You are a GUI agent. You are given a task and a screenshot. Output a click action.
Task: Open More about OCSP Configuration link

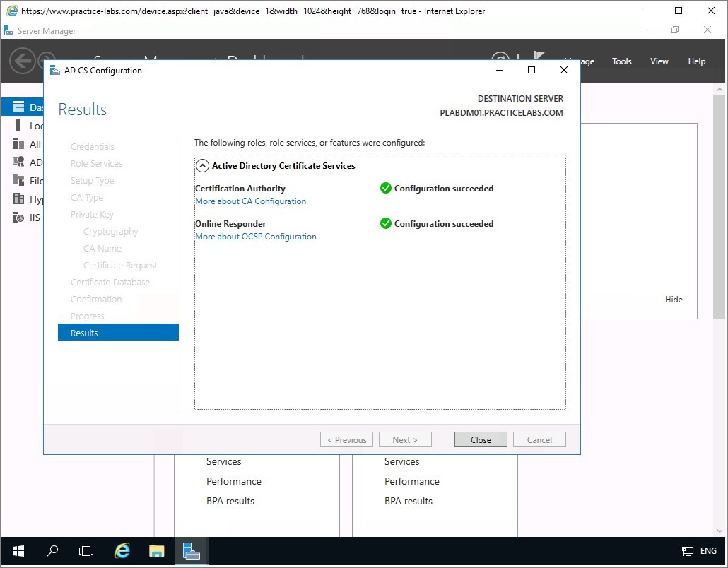(x=256, y=237)
